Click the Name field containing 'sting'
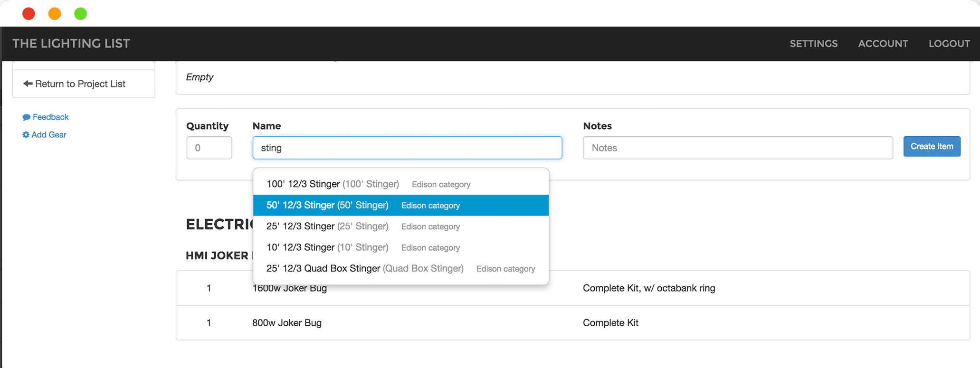Screen dimensions: 980x368 coord(407,148)
